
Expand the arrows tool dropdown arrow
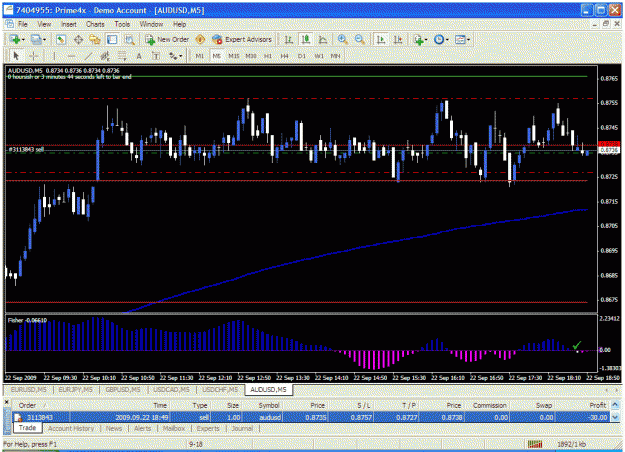point(181,56)
